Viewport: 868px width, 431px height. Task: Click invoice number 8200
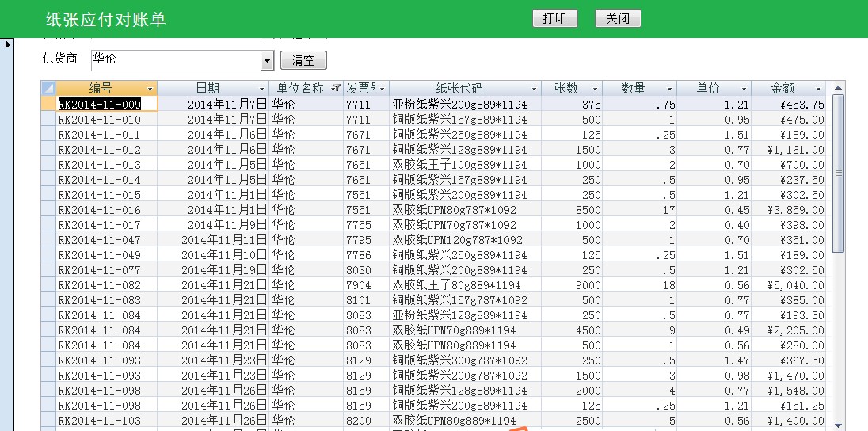coord(366,421)
